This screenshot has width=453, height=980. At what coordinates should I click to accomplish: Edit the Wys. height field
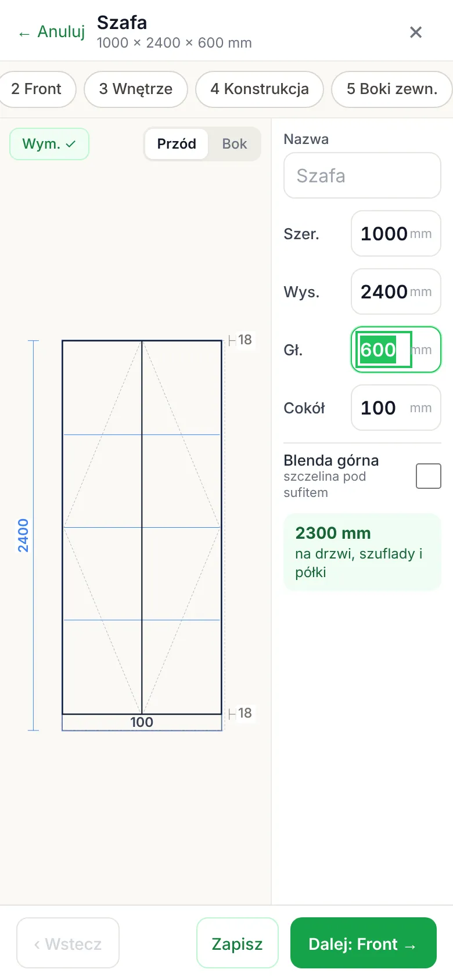(x=396, y=291)
